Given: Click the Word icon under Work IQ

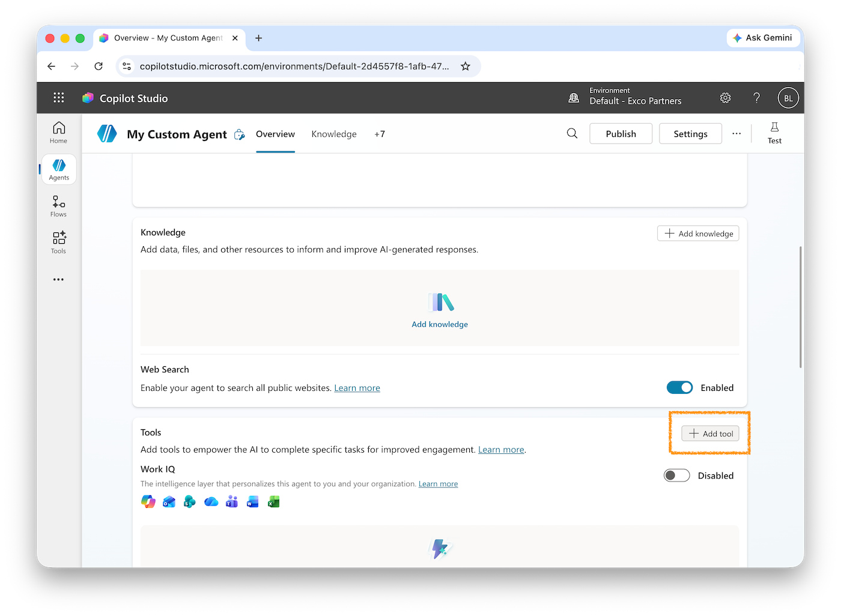Looking at the screenshot, I should pyautogui.click(x=252, y=501).
